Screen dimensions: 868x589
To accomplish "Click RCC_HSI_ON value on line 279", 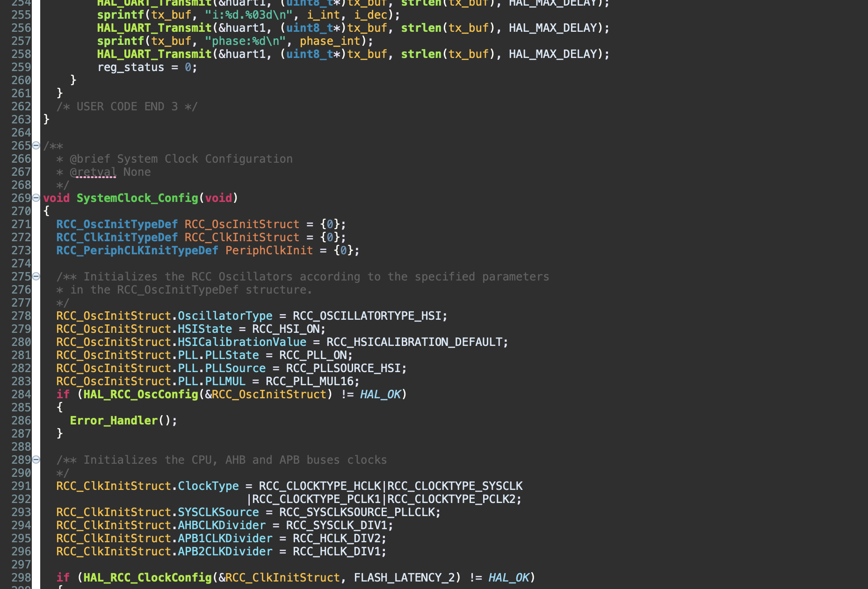I will click(x=286, y=329).
